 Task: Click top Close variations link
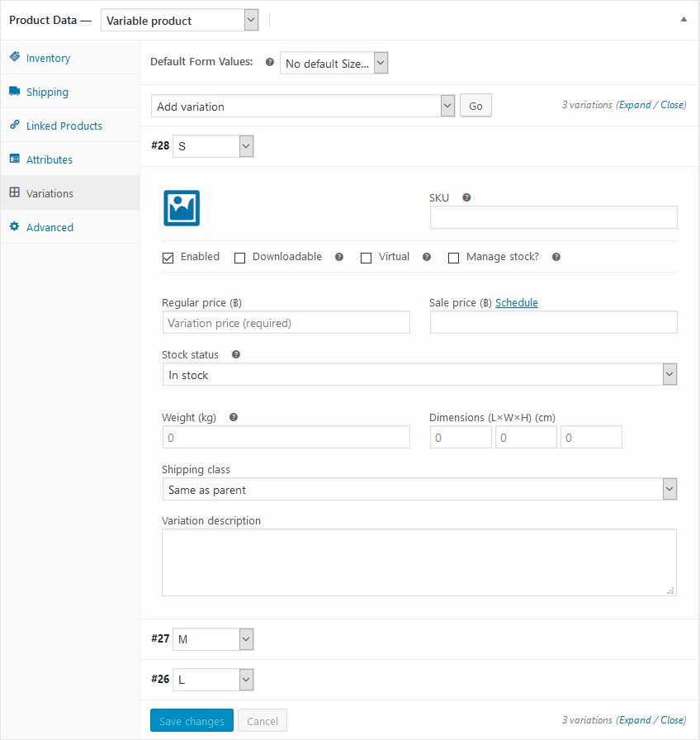672,105
